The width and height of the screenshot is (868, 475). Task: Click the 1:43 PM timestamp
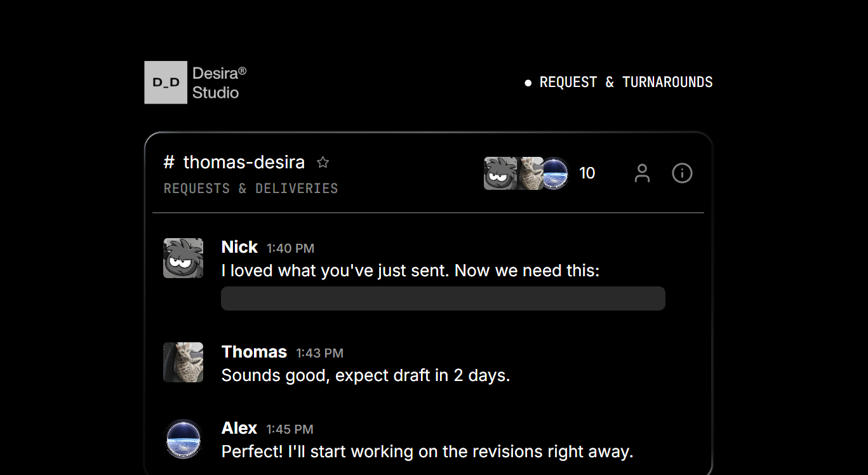(x=319, y=353)
